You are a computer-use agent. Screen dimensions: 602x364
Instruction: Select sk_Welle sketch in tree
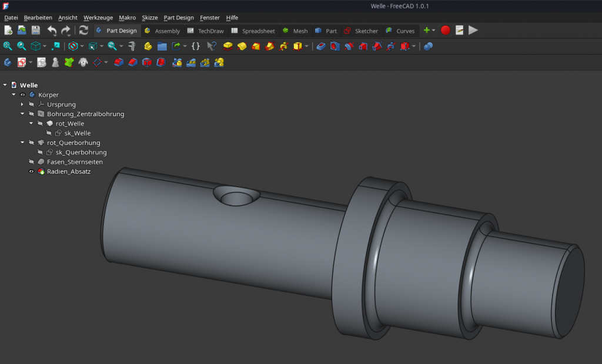(77, 133)
